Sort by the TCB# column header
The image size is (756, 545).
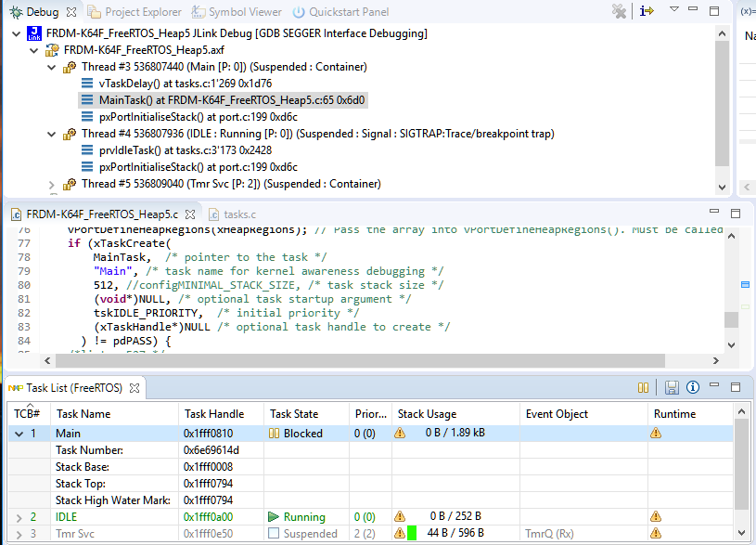pos(30,414)
